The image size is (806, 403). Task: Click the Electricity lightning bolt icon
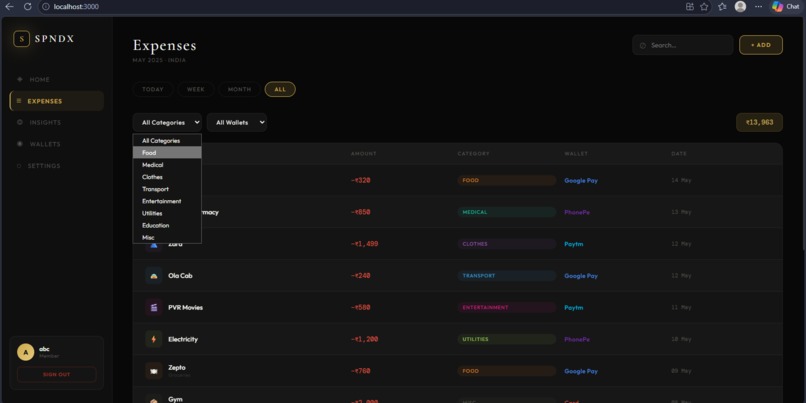point(154,339)
